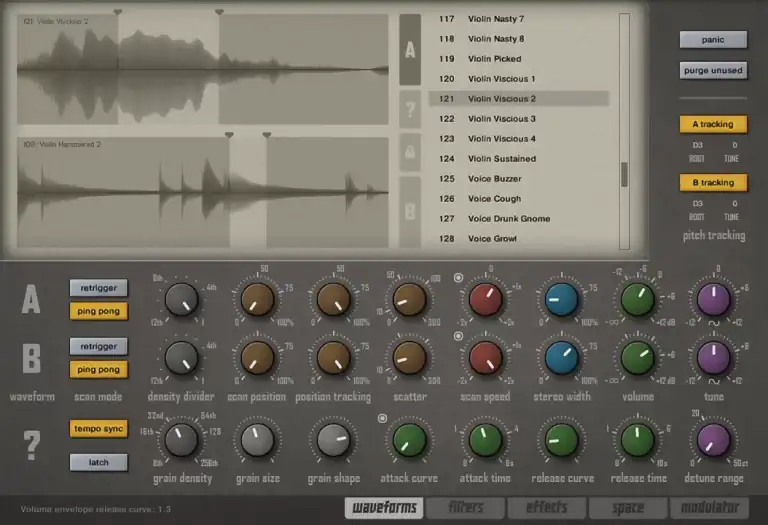
Task: Click the small circle beside attack curve knob
Action: point(383,418)
